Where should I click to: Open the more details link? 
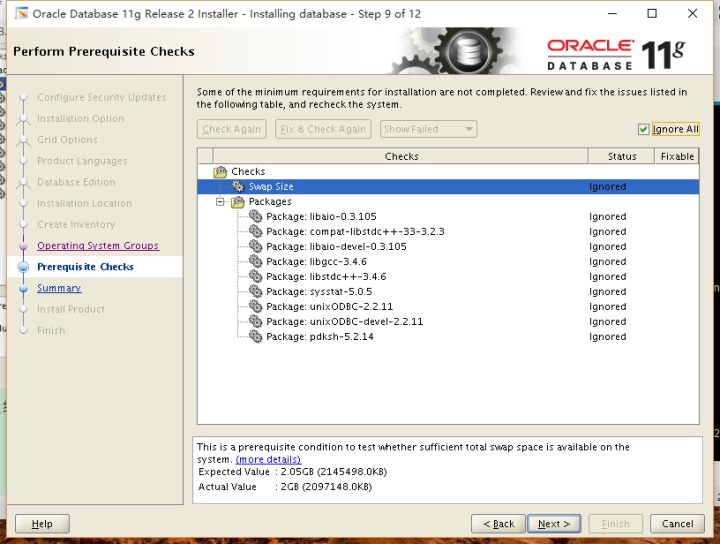pyautogui.click(x=268, y=459)
